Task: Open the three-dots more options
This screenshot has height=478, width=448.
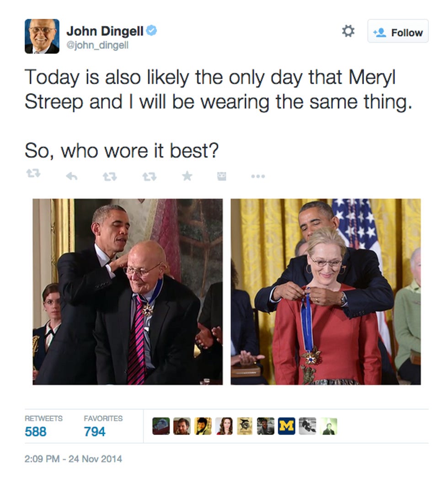Action: tap(258, 176)
